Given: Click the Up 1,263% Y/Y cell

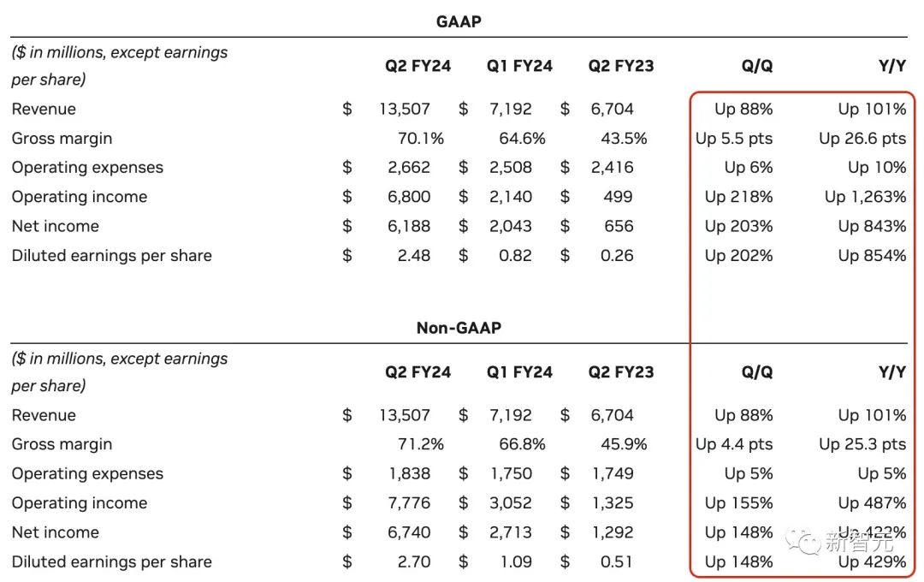Looking at the screenshot, I should pos(865,197).
